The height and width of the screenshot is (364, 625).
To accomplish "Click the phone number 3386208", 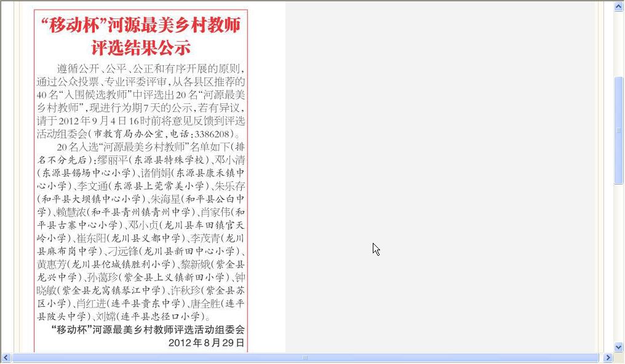I will [x=213, y=134].
